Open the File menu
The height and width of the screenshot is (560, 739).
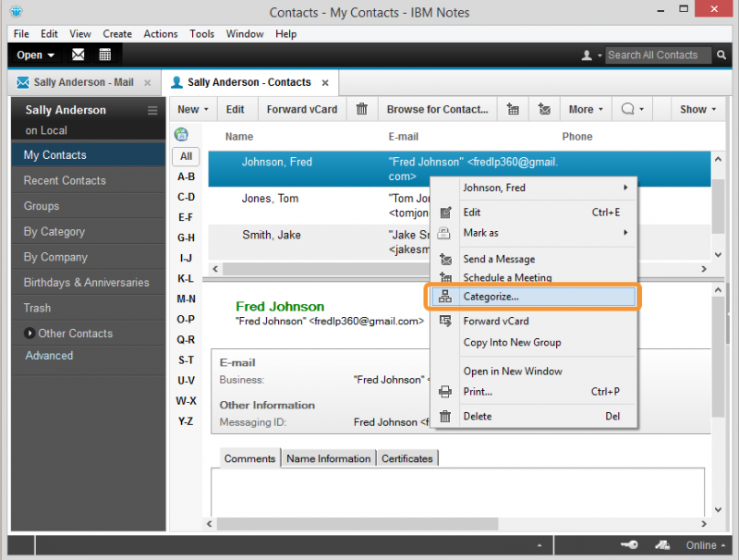coord(21,34)
